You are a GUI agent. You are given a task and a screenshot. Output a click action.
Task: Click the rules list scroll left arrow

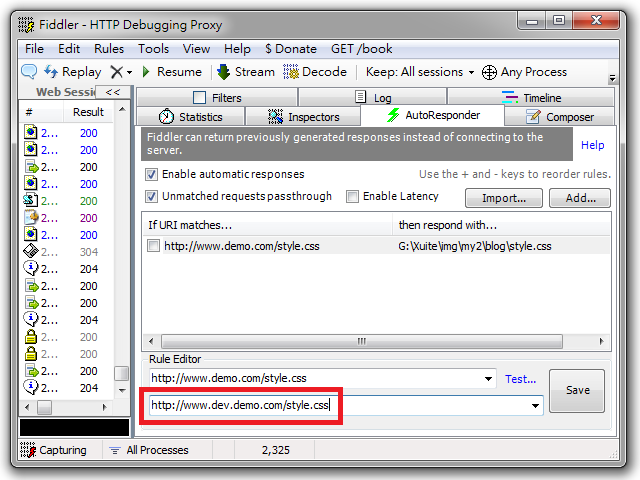(151, 341)
